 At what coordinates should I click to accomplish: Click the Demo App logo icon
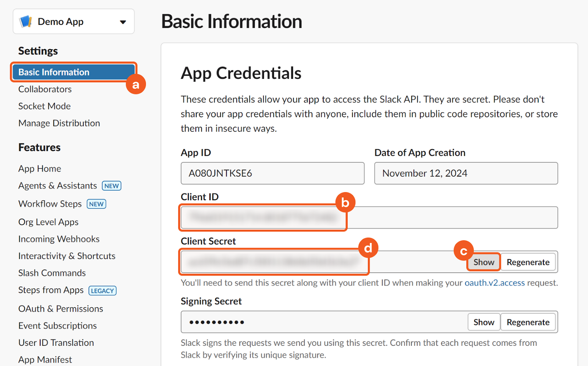[26, 22]
